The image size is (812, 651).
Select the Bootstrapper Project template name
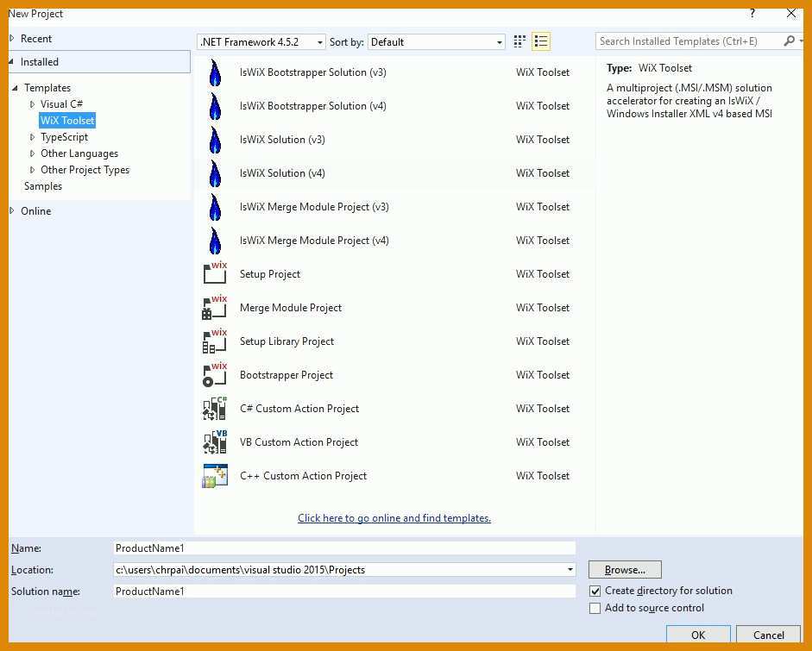coord(286,375)
